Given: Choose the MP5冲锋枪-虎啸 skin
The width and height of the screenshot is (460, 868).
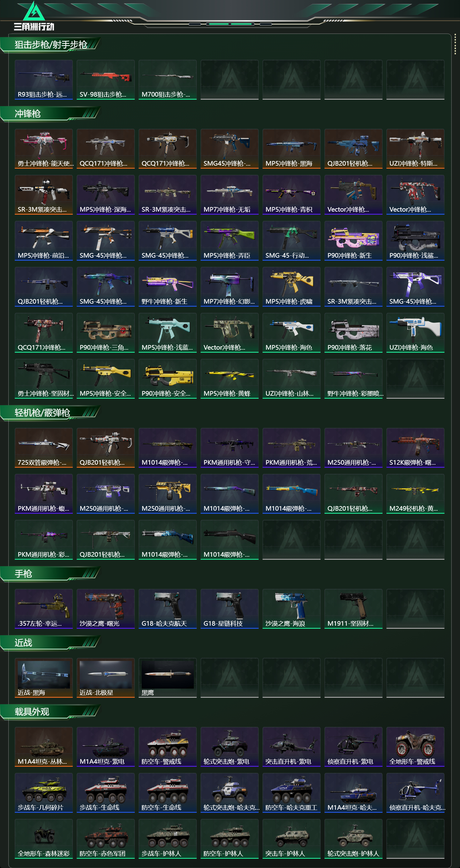Looking at the screenshot, I should tap(291, 287).
